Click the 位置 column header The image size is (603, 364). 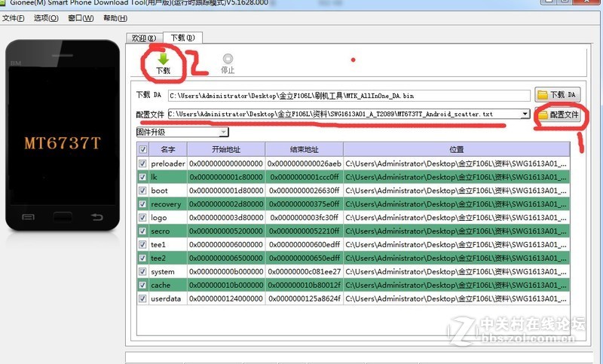(457, 149)
